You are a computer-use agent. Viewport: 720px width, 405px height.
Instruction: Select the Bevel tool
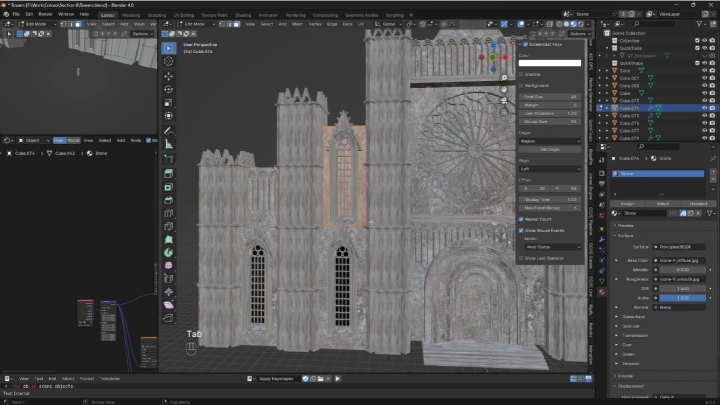(169, 200)
